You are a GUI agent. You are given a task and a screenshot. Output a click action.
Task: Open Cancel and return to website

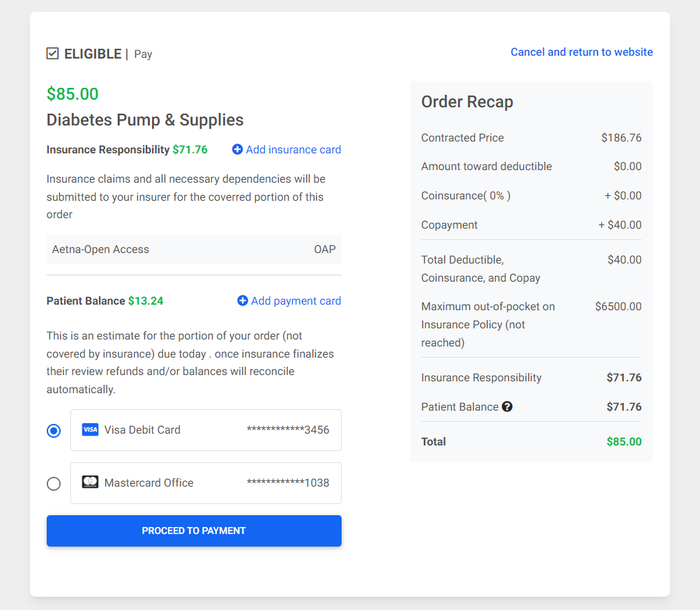pos(581,52)
